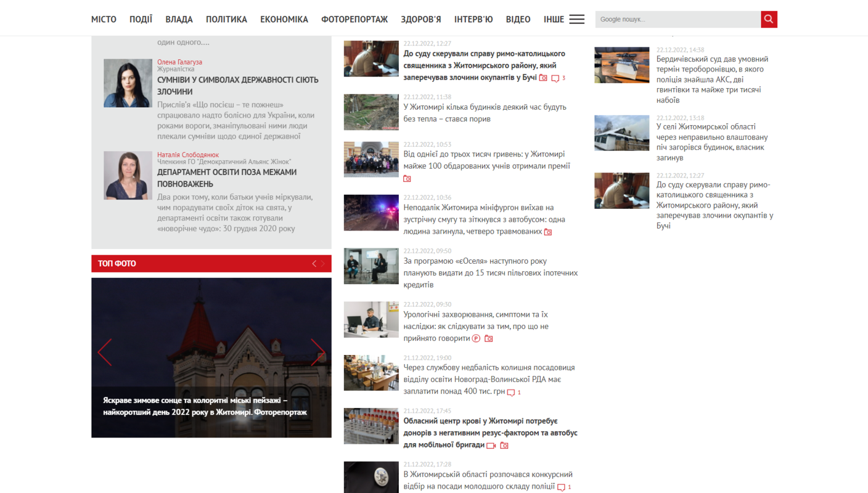This screenshot has height=493, width=868.
Task: Open the ВІДЕО menu section
Action: coord(518,19)
